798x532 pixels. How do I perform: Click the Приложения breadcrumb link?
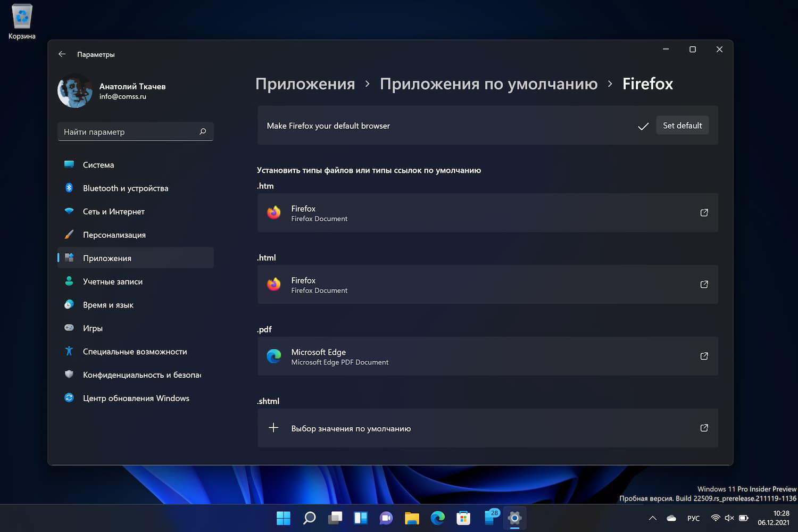305,84
